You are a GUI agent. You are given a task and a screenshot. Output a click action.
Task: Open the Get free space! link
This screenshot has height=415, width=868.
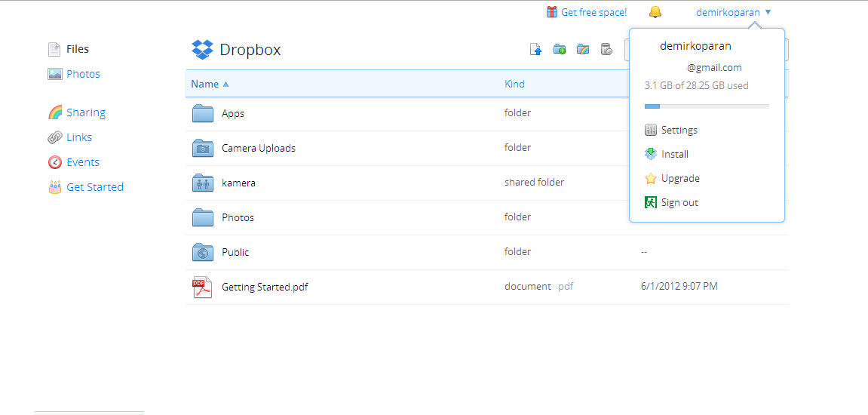coord(594,12)
